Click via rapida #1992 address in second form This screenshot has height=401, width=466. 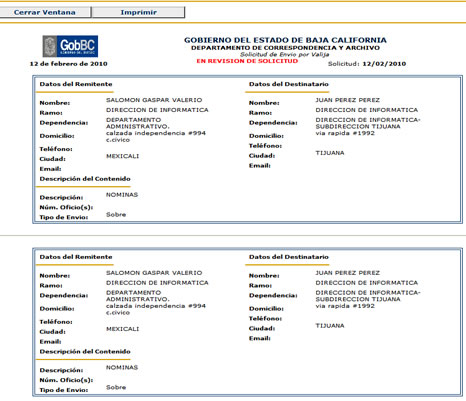pyautogui.click(x=345, y=306)
